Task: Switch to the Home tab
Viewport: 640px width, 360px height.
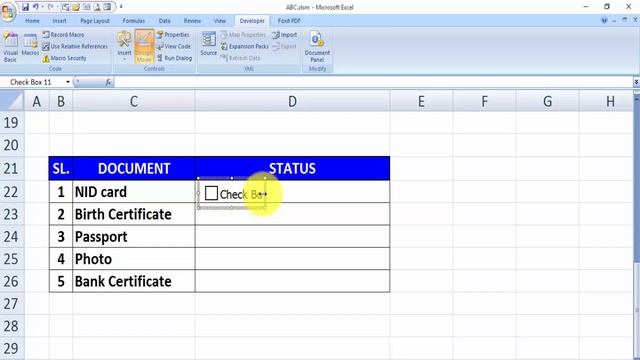Action: [x=32, y=21]
